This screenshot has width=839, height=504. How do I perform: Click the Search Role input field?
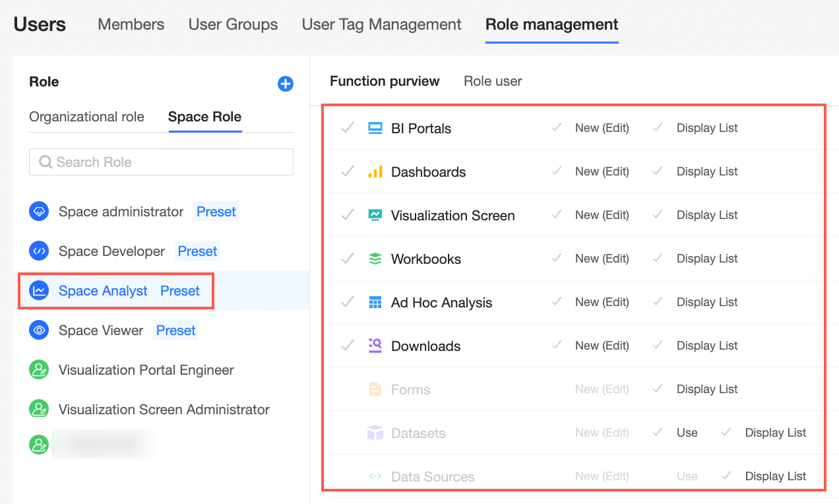click(x=161, y=162)
